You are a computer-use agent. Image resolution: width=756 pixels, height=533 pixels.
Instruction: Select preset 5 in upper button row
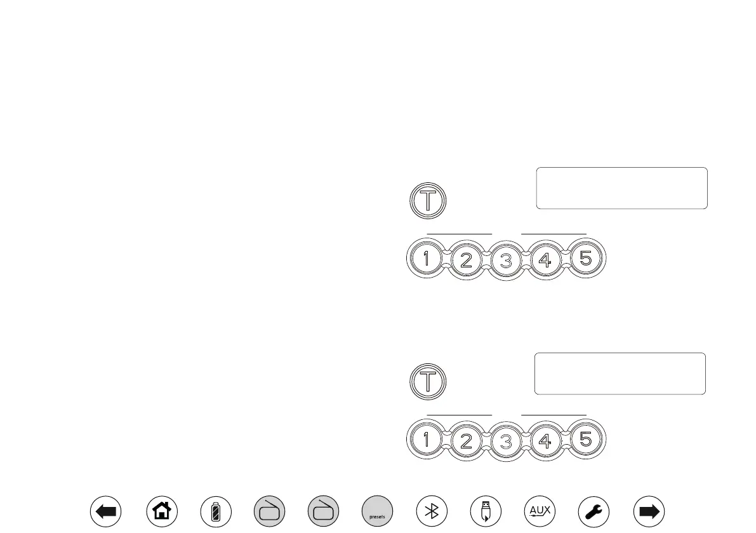point(586,259)
